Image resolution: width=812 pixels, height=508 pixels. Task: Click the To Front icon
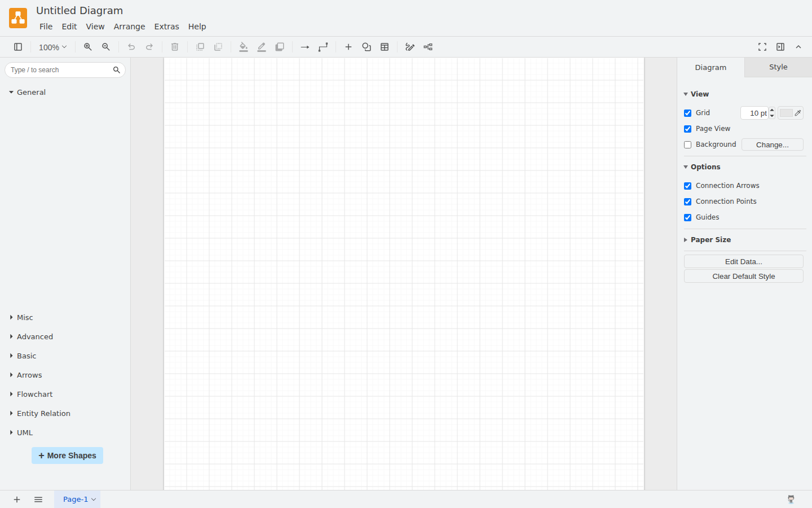(200, 47)
